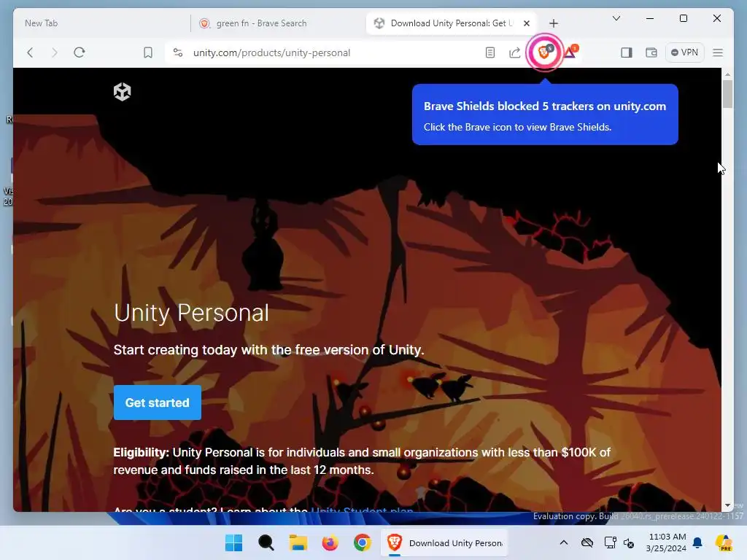Launch Chrome from the taskbar
This screenshot has width=747, height=560.
click(x=362, y=542)
